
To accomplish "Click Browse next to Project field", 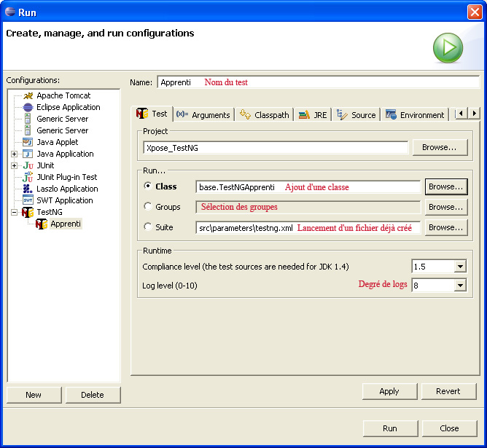I will point(440,147).
